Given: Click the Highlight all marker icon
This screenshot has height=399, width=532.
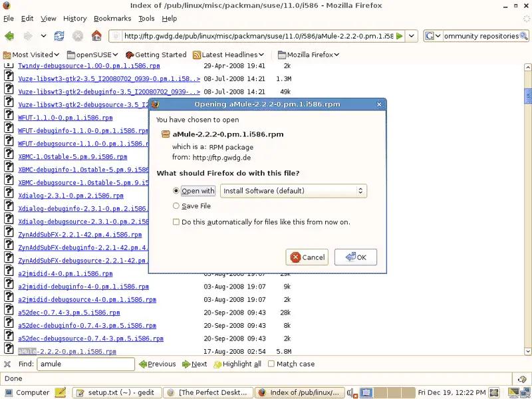Looking at the screenshot, I should (x=217, y=364).
